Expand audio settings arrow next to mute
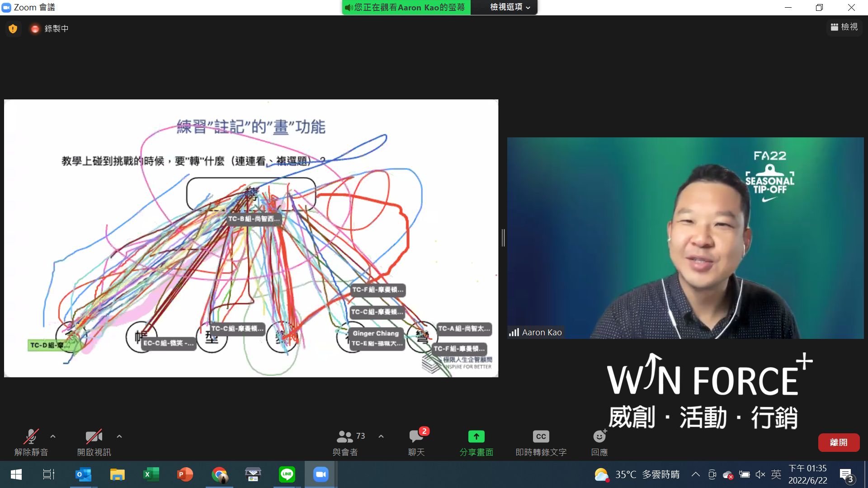Image resolution: width=868 pixels, height=488 pixels. point(53,436)
